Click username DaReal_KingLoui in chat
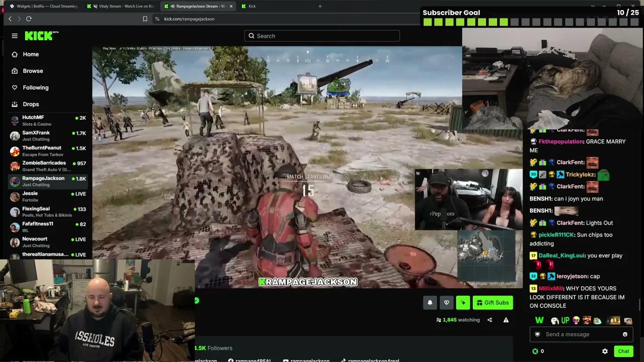The image size is (644, 362). tap(561, 255)
